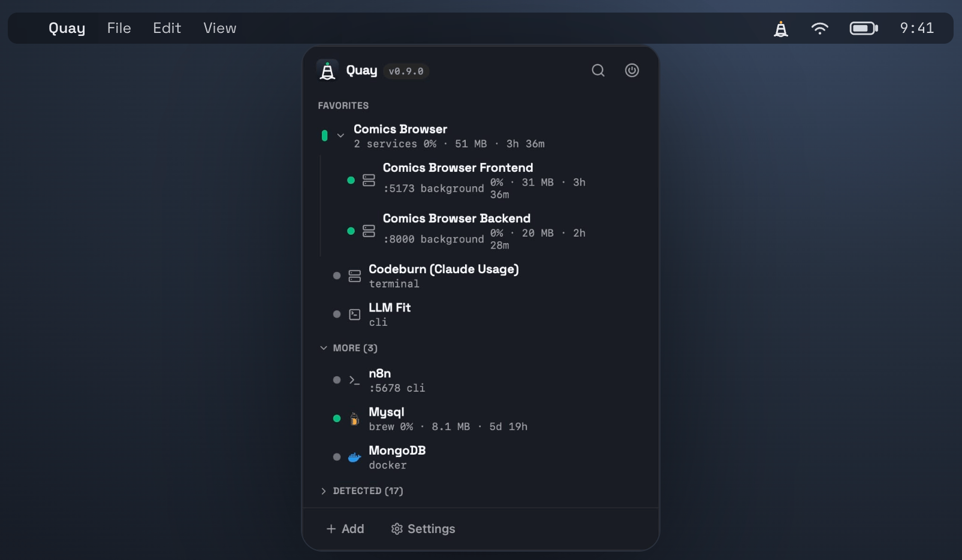
Task: Click command prompt icon beside n8n
Action: point(354,380)
